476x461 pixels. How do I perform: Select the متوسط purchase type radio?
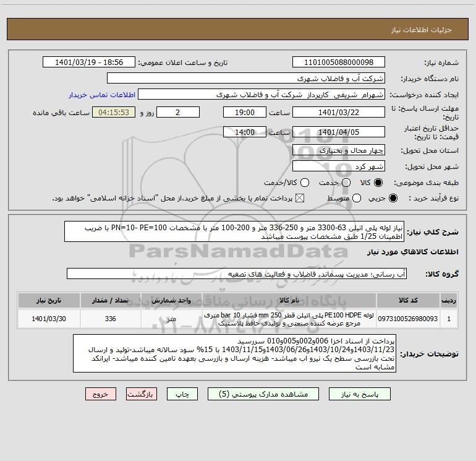(x=357, y=198)
